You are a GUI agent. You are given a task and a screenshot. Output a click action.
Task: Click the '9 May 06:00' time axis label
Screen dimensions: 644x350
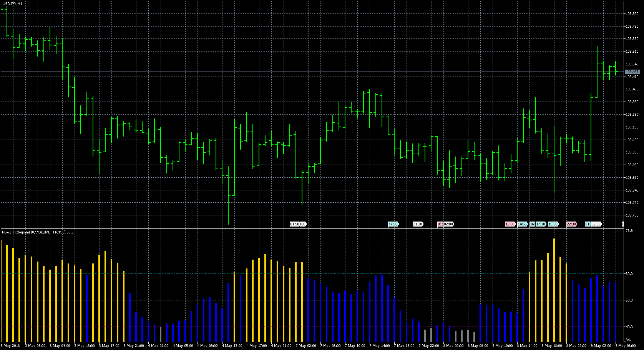pos(626,346)
